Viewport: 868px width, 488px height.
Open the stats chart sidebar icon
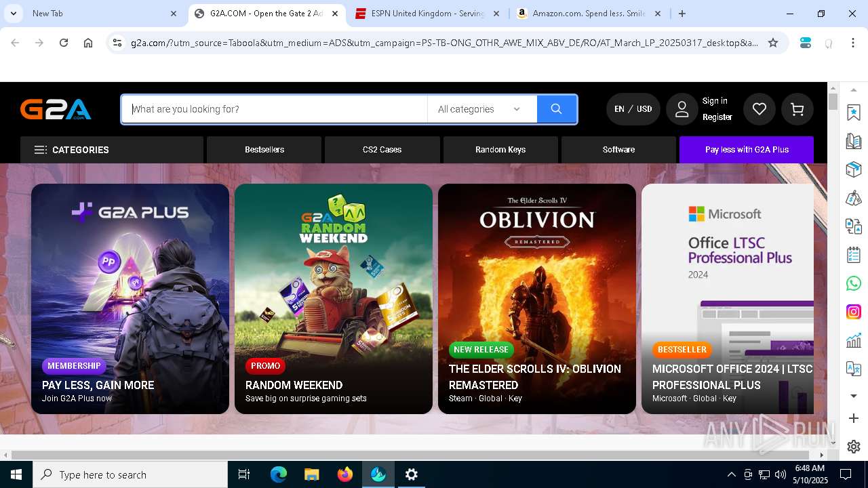pyautogui.click(x=854, y=340)
